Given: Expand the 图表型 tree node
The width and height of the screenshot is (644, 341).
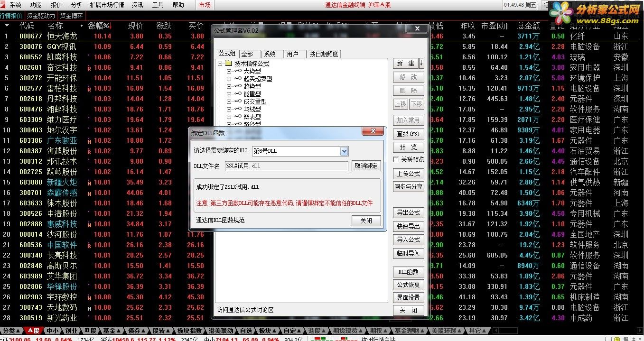Looking at the screenshot, I should coord(229,117).
